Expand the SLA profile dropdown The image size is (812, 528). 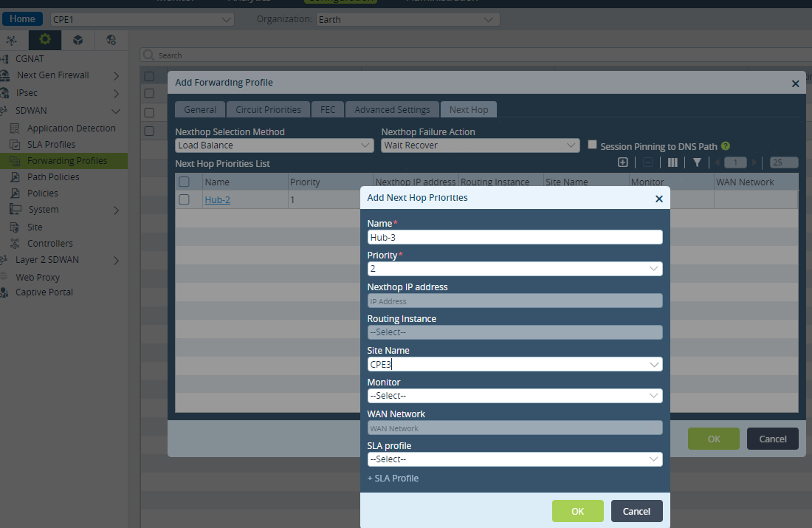click(515, 459)
